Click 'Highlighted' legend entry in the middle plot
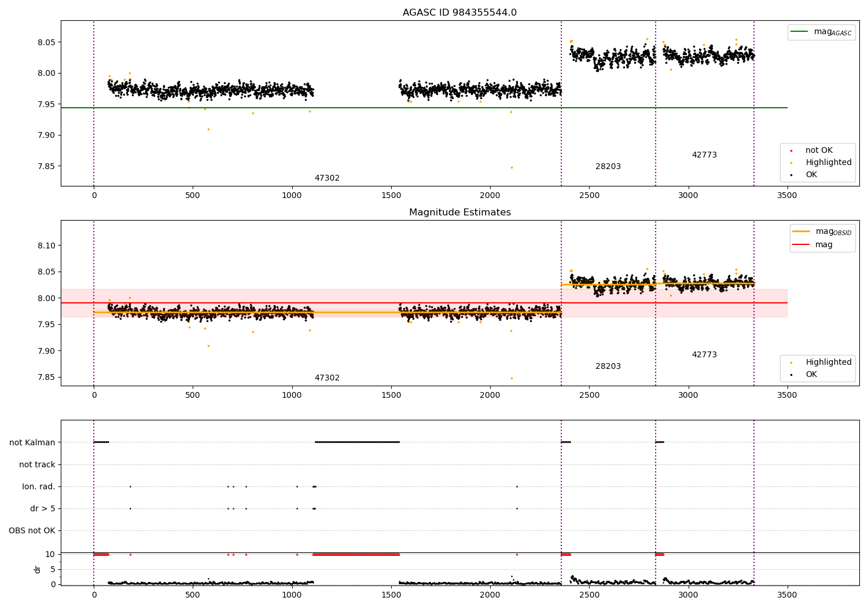 (x=829, y=362)
